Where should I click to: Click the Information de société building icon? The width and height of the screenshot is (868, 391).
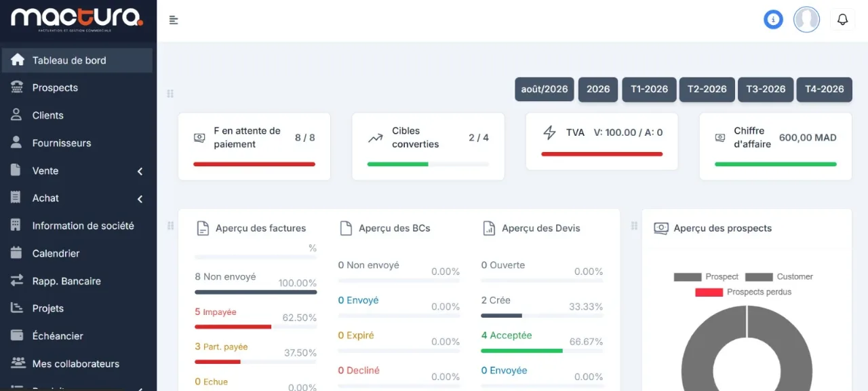coord(16,225)
